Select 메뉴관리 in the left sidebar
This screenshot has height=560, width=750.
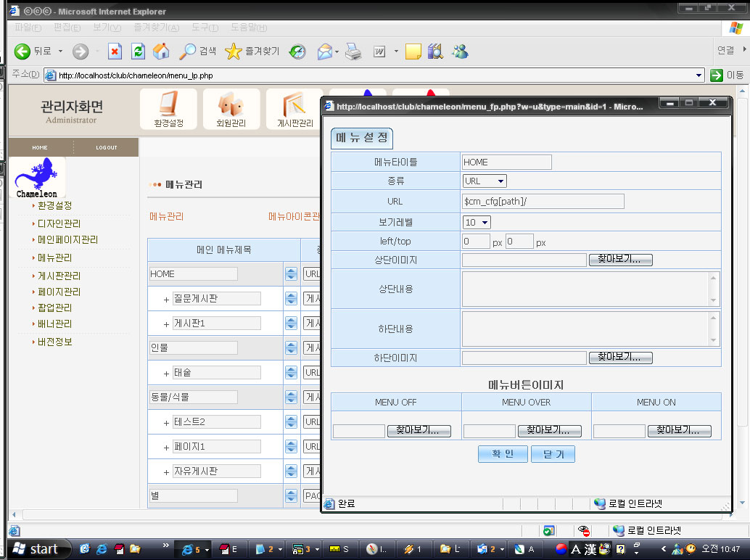[55, 258]
